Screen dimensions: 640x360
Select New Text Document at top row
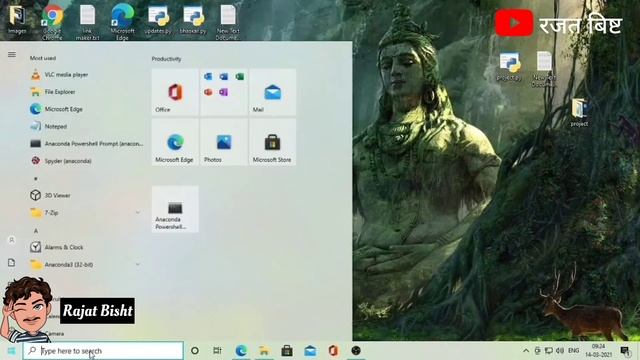[228, 22]
